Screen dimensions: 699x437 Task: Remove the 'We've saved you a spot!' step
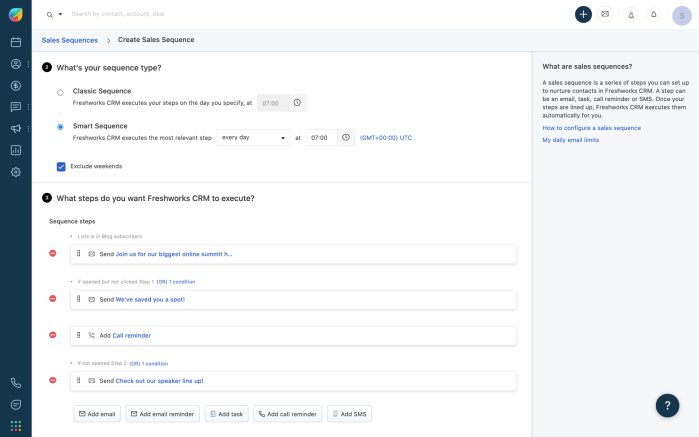tap(53, 299)
